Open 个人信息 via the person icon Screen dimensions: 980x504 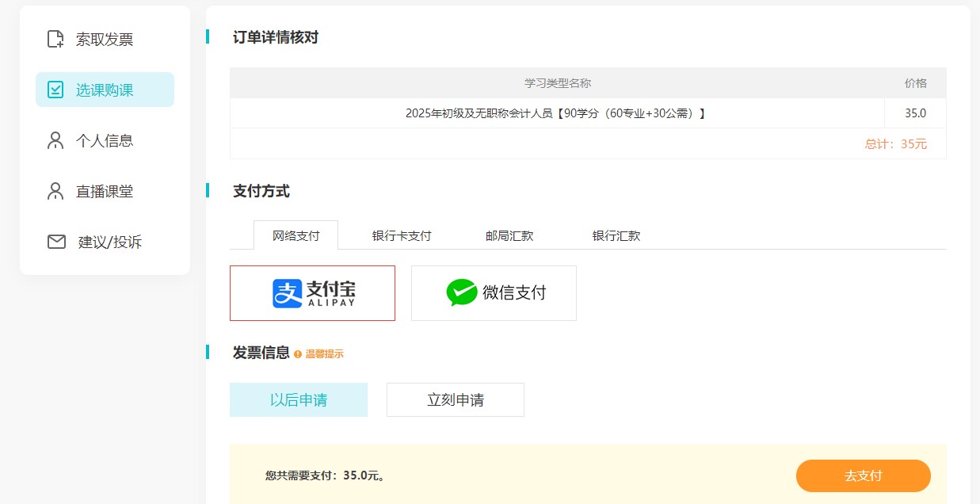55,140
